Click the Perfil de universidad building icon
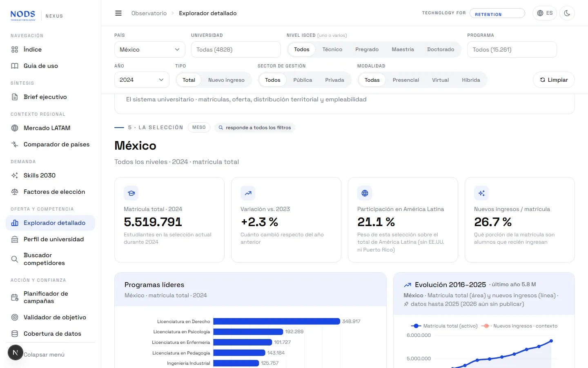Viewport: 588px width, 368px height. click(x=15, y=239)
